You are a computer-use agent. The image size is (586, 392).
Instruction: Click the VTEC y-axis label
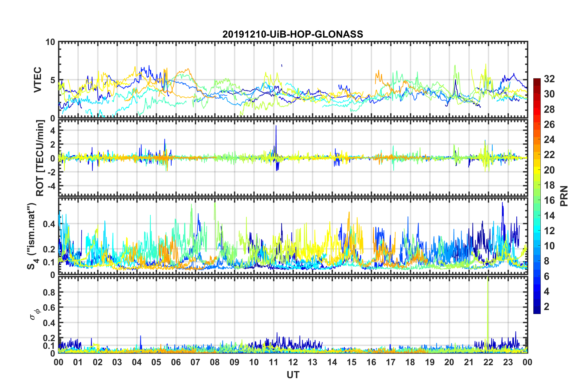click(x=37, y=80)
